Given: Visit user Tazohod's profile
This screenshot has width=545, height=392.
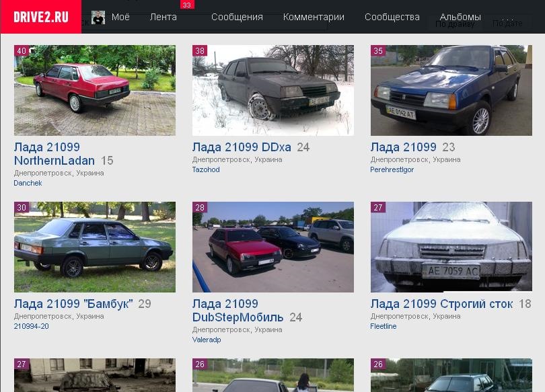Looking at the screenshot, I should pos(206,169).
